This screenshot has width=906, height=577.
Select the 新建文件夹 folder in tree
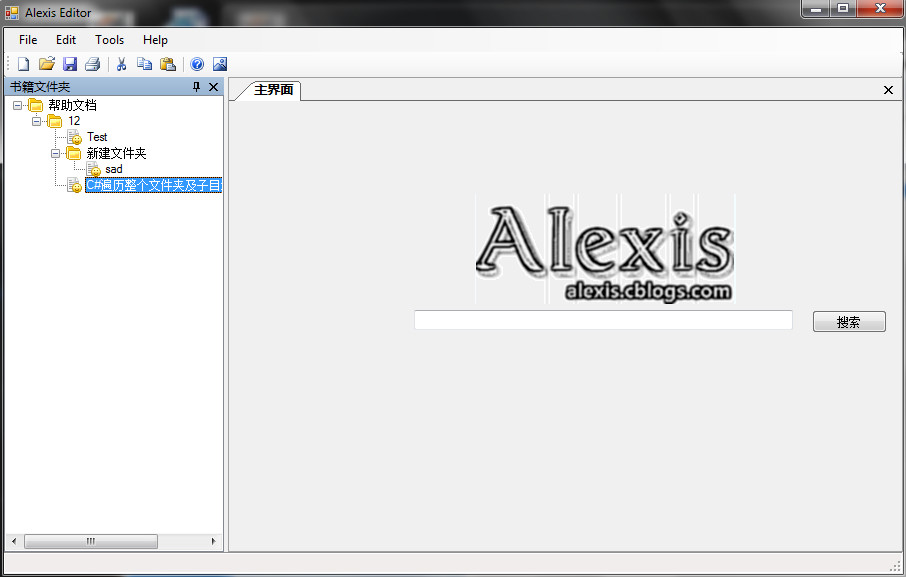point(116,153)
